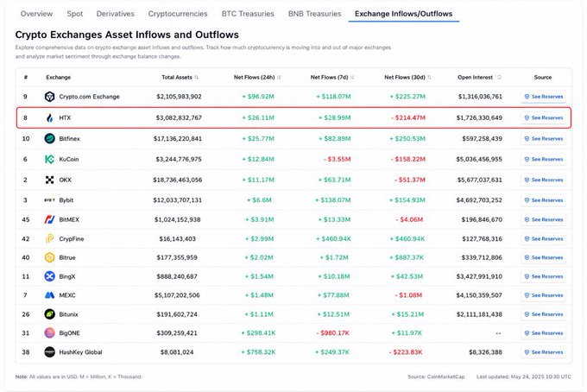See Reserves for Bitunix
Image resolution: width=587 pixels, height=392 pixels.
coord(543,314)
